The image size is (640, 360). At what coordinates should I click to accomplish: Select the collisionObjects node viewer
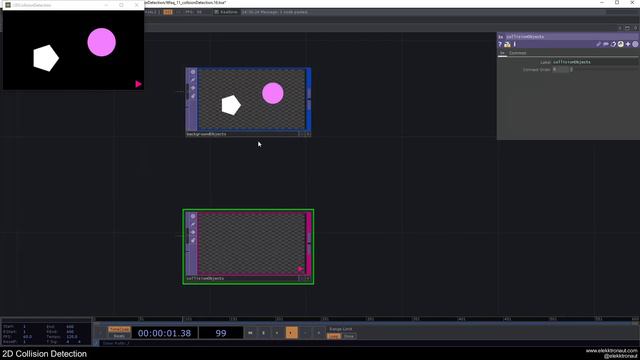(251, 244)
